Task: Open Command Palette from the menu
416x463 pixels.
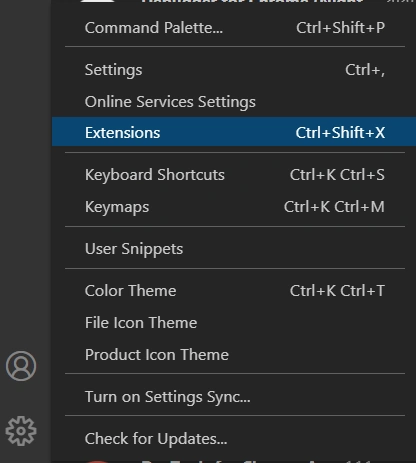Action: [235, 28]
